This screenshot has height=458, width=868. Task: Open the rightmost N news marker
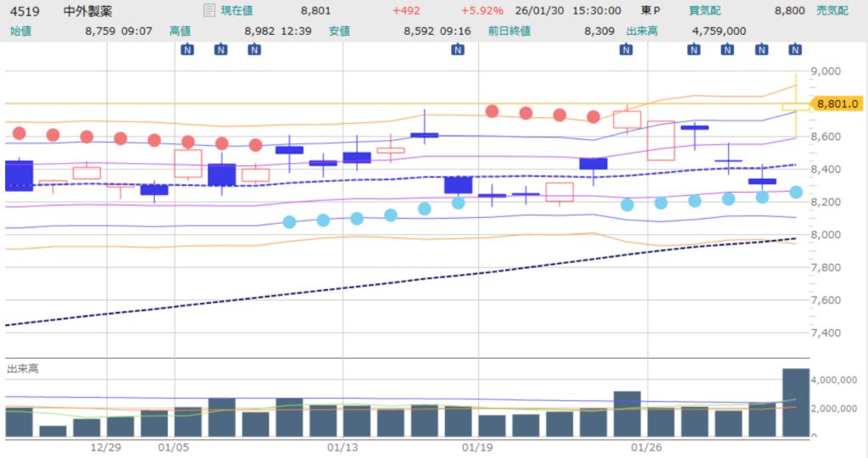(795, 50)
